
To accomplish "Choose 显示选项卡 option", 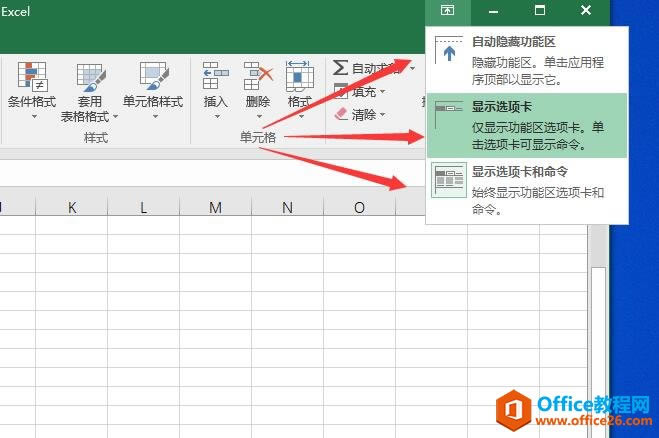I will [527, 126].
